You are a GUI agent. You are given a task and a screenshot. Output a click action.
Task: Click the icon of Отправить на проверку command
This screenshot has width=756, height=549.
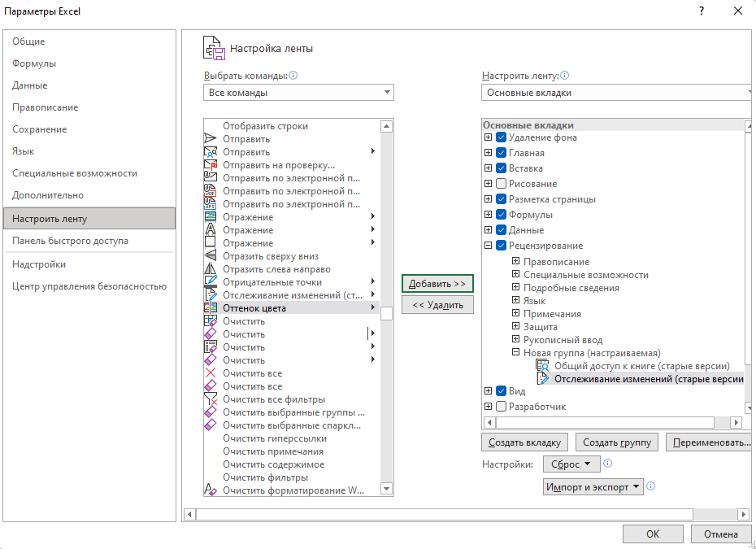point(211,165)
